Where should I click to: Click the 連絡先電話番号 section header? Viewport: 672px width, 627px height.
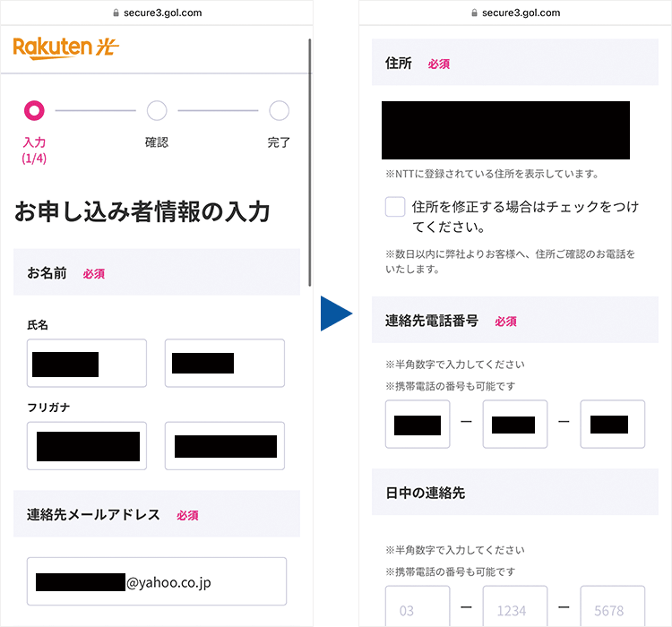tap(514, 320)
